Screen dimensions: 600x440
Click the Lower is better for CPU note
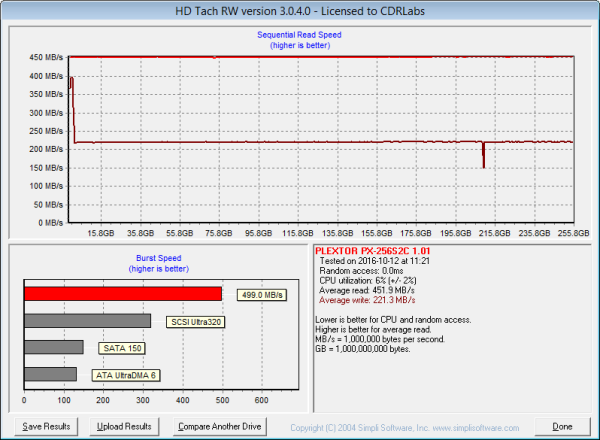pos(393,319)
